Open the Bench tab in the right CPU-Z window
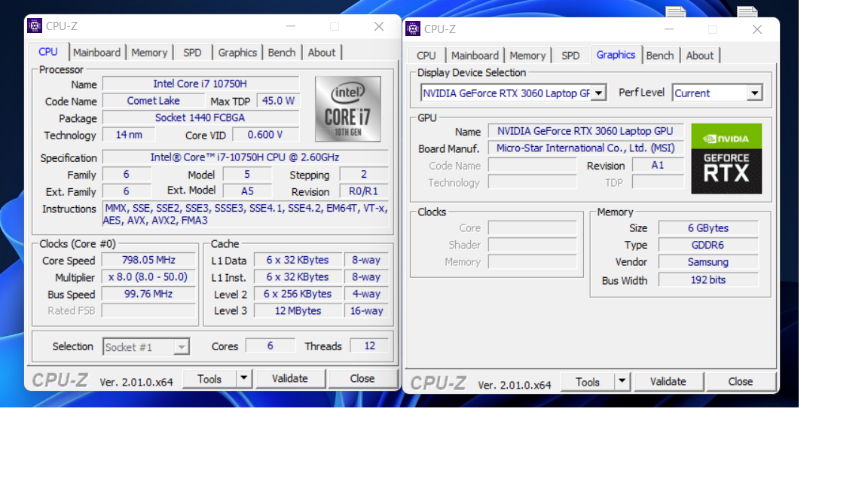Screen dimensions: 868x488 coord(660,55)
